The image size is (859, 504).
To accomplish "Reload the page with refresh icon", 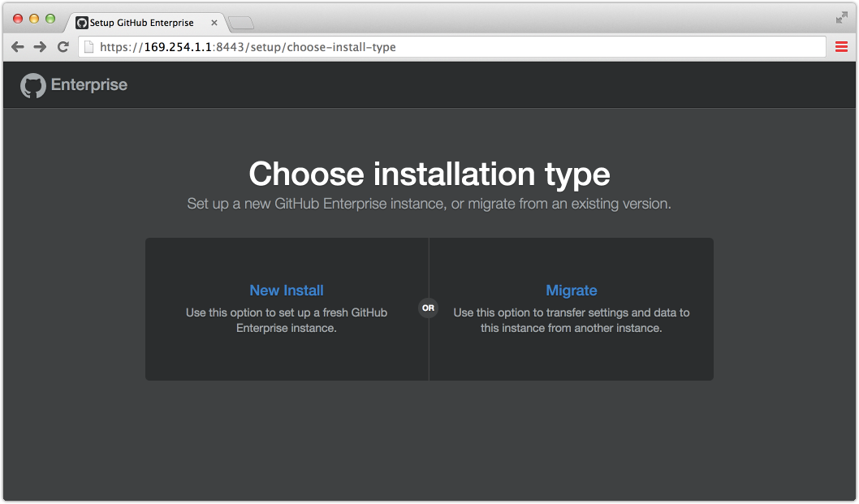I will 63,47.
